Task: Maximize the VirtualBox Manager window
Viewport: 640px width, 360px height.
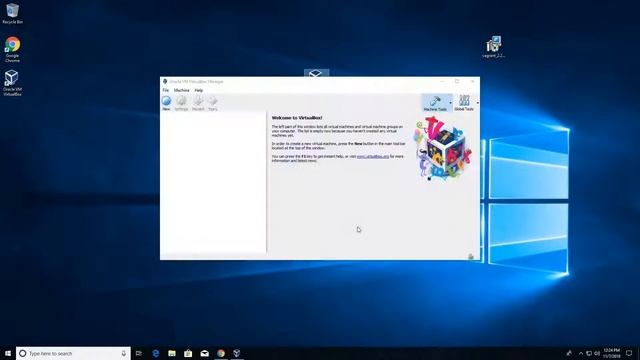Action: (x=457, y=82)
